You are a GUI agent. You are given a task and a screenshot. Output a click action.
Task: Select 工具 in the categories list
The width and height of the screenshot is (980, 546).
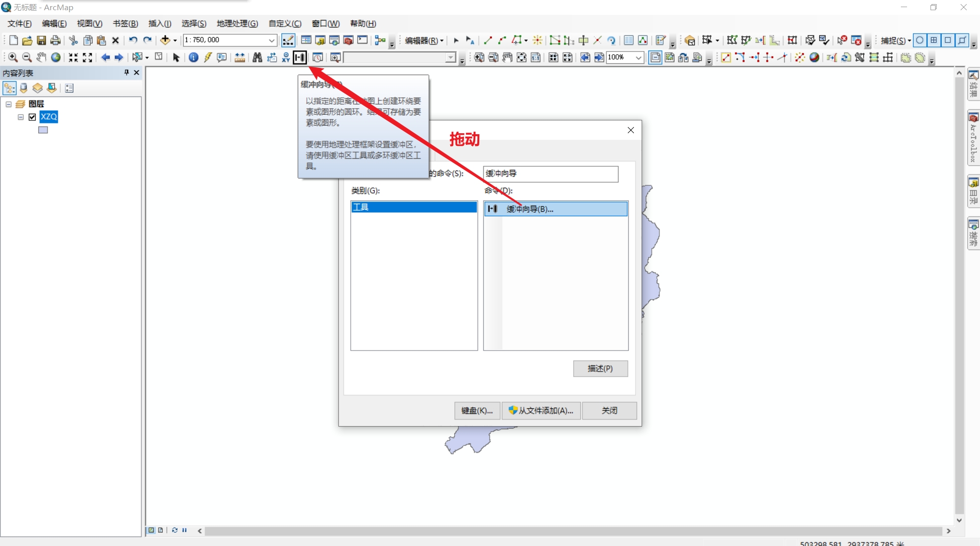tap(414, 207)
